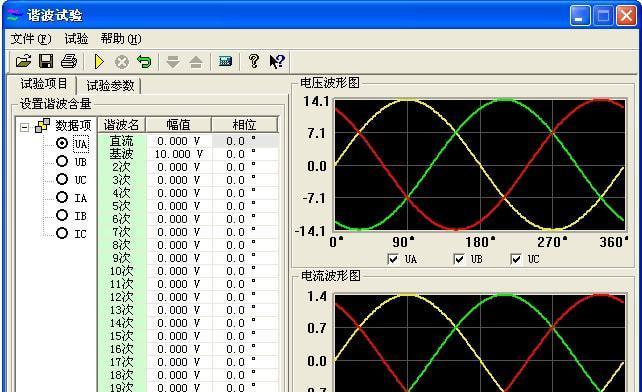Select the 10次 harmonic row name
642x392 pixels.
tap(122, 271)
